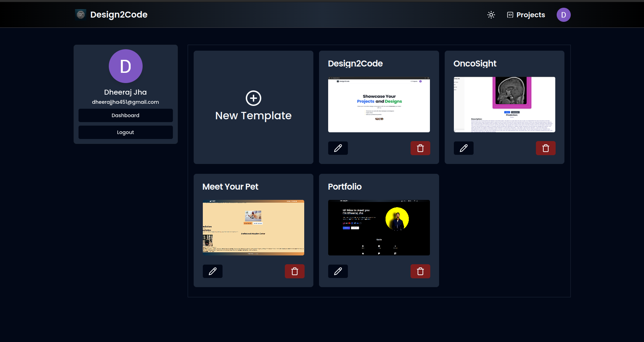Delete the Design2Code project with trash icon
Screen dimensions: 644x342
point(420,148)
